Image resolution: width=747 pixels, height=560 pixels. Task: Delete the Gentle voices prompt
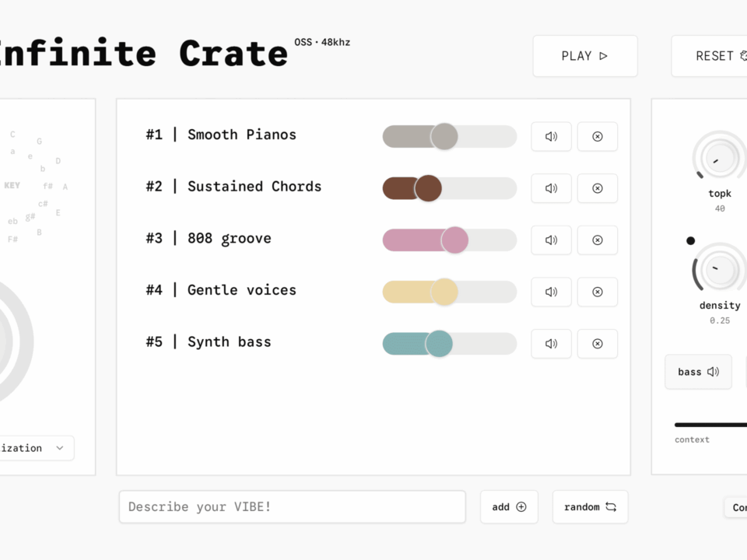click(597, 292)
